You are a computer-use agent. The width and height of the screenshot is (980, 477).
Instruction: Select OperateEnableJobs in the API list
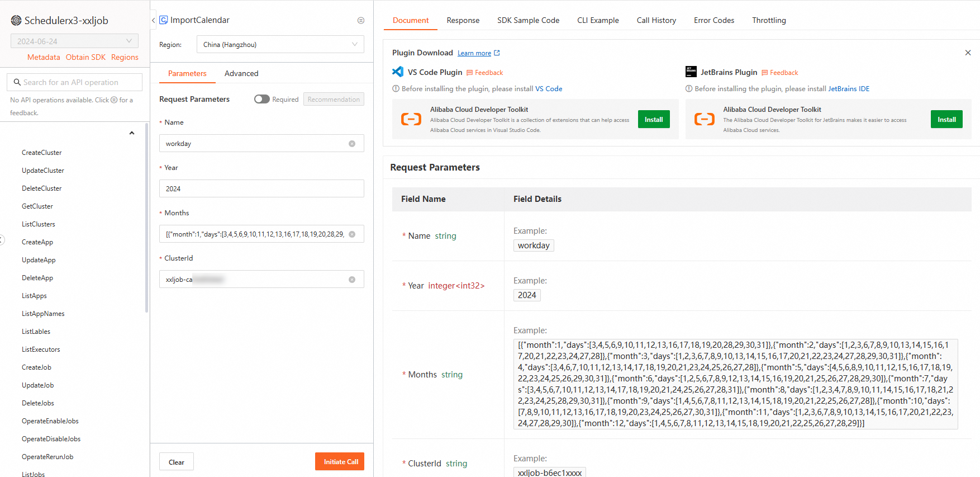(x=50, y=421)
